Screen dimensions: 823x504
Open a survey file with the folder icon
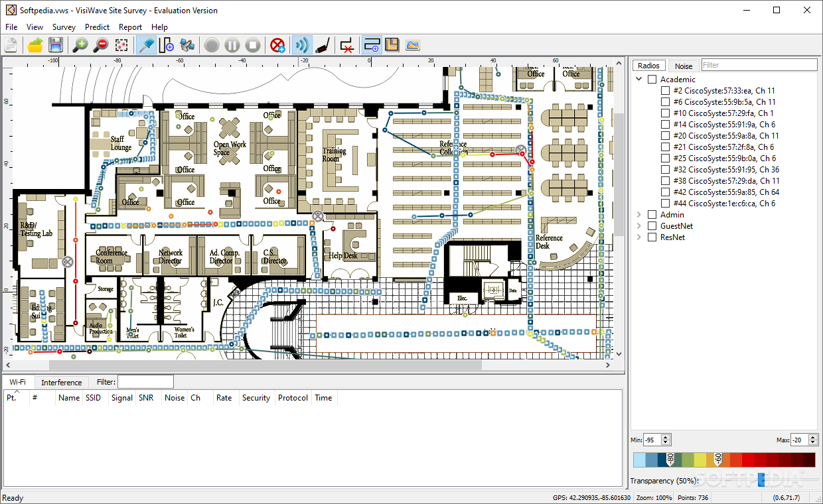coord(35,45)
